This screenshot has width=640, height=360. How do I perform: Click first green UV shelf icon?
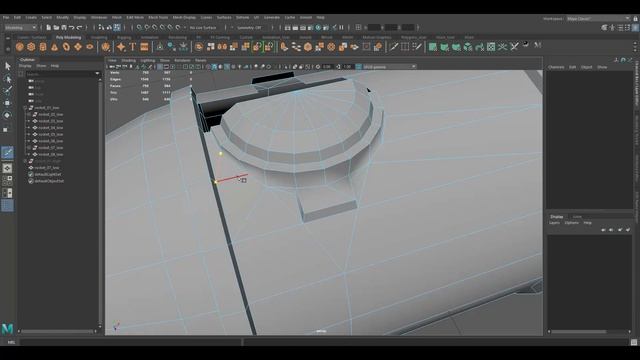(432, 47)
